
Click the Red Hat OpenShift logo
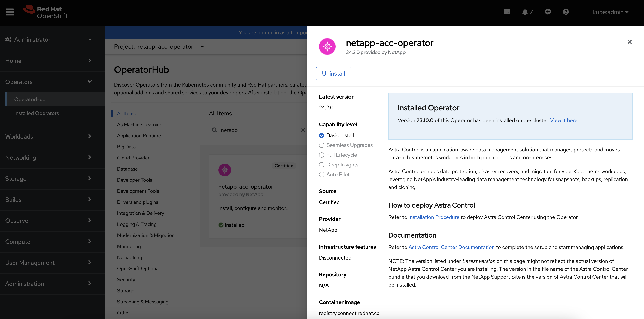point(46,12)
